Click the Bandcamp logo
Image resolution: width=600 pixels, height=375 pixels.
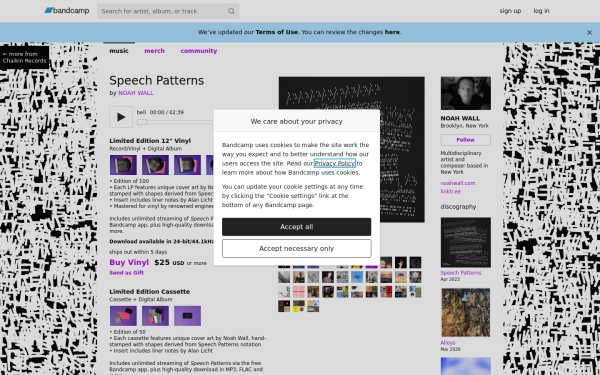[x=67, y=11]
